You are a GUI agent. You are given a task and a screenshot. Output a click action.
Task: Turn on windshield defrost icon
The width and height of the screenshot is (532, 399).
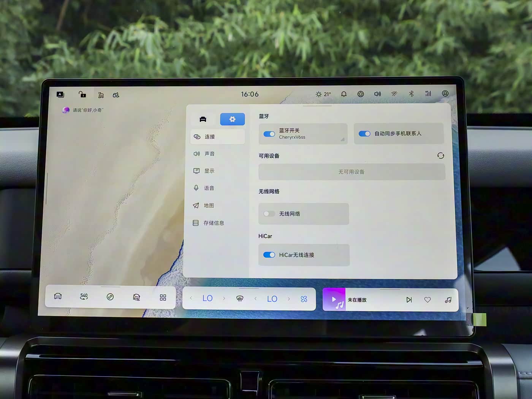point(240,299)
